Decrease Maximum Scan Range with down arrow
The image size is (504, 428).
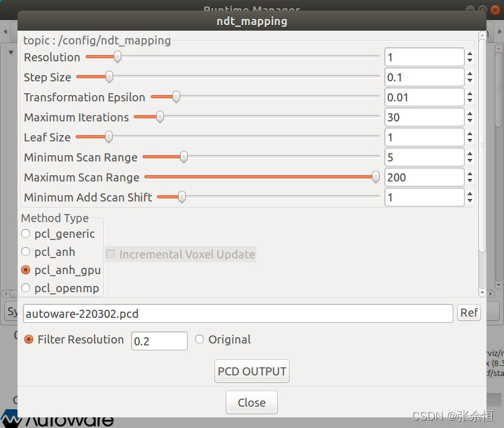pos(470,180)
